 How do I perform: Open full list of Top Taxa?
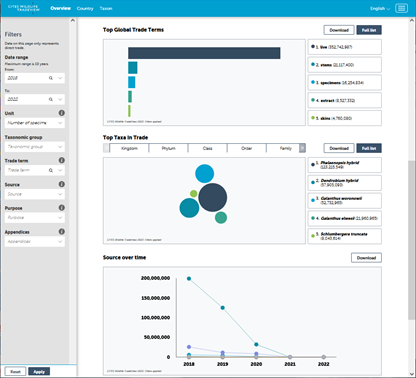tap(369, 148)
